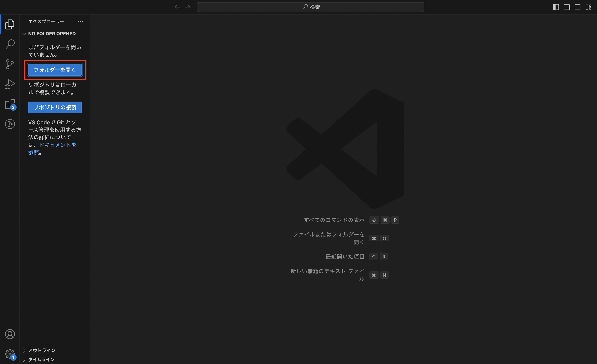This screenshot has height=364, width=597.
Task: Open the Search view in activity bar
Action: click(10, 44)
